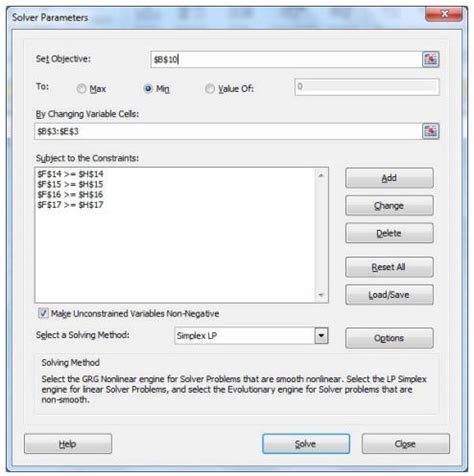This screenshot has height=476, width=474.
Task: Select the Max radio button
Action: tap(81, 89)
